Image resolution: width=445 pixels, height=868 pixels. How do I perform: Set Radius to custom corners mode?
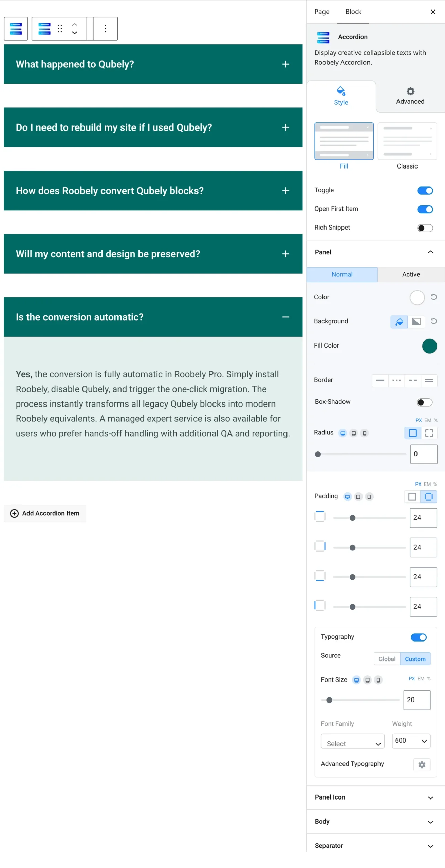click(x=429, y=433)
